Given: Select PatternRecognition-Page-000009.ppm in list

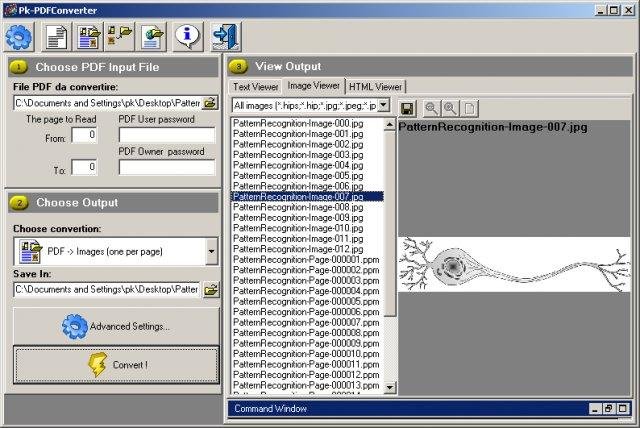Looking at the screenshot, I should [307, 344].
